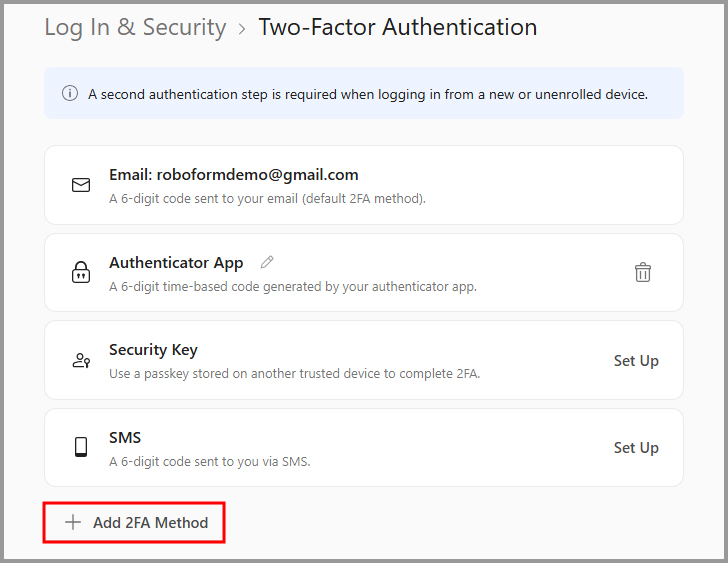Click the Security Key person-key icon

tap(81, 360)
